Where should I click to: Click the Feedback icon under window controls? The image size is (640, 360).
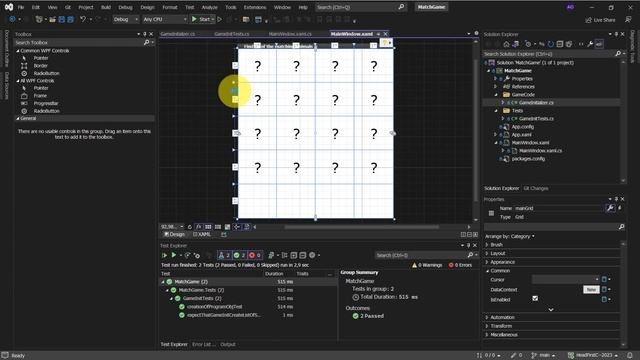click(628, 20)
